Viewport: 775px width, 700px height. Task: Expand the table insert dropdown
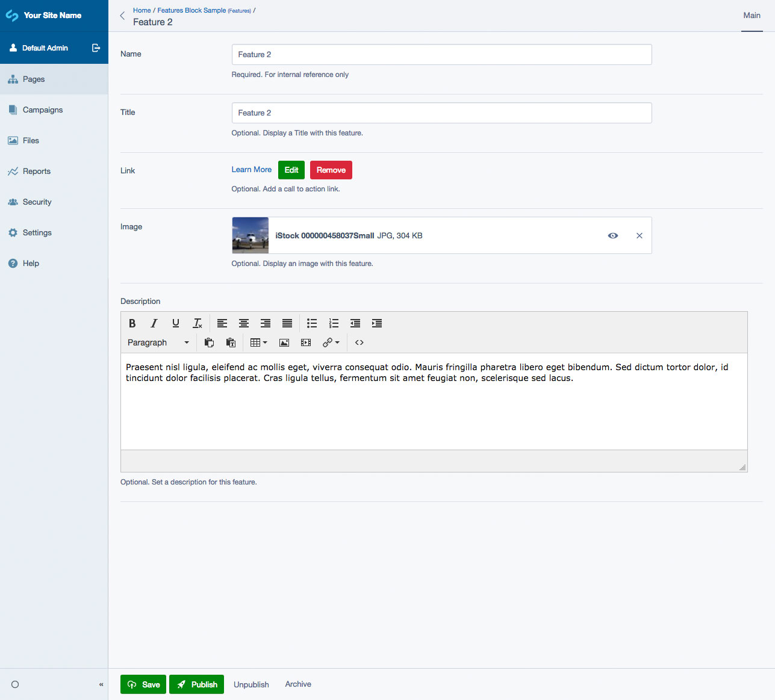pyautogui.click(x=259, y=342)
